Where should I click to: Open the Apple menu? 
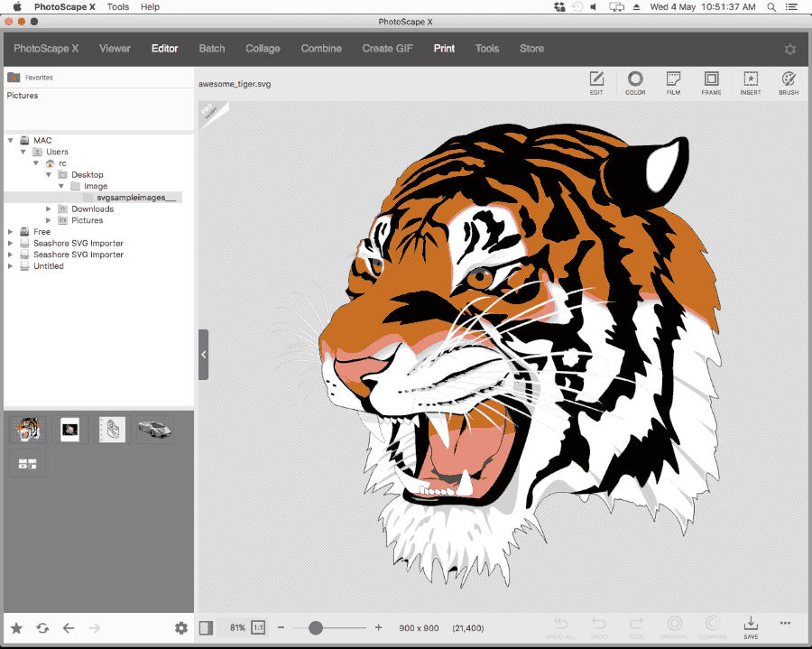pos(17,6)
